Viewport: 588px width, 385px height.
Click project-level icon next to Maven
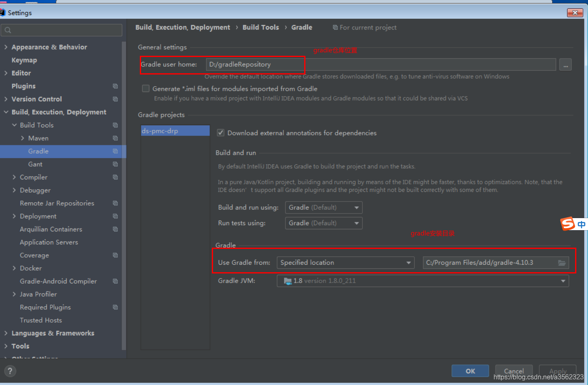click(x=115, y=138)
